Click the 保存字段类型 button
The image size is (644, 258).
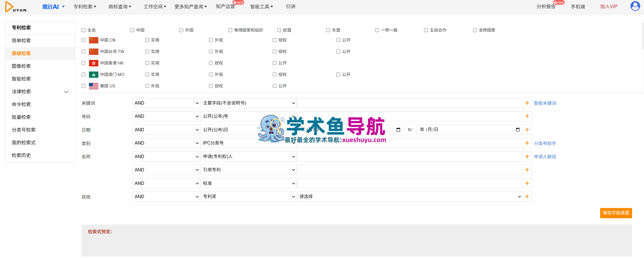point(616,213)
